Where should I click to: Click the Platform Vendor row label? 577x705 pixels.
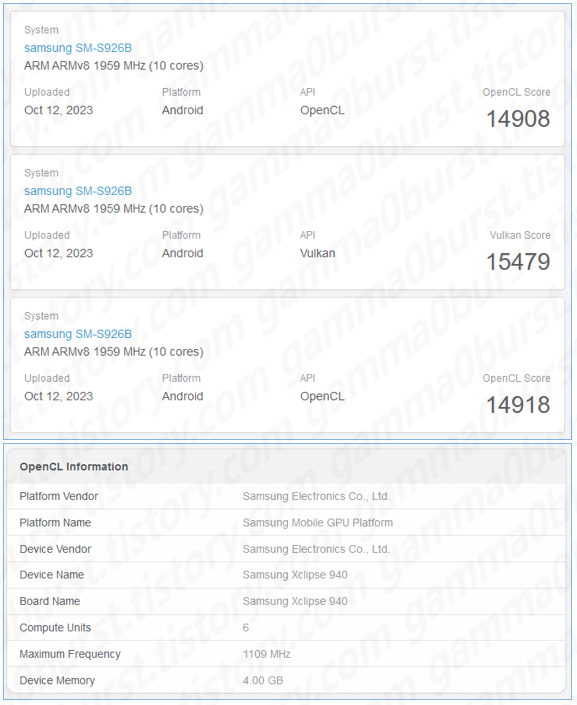pos(58,496)
